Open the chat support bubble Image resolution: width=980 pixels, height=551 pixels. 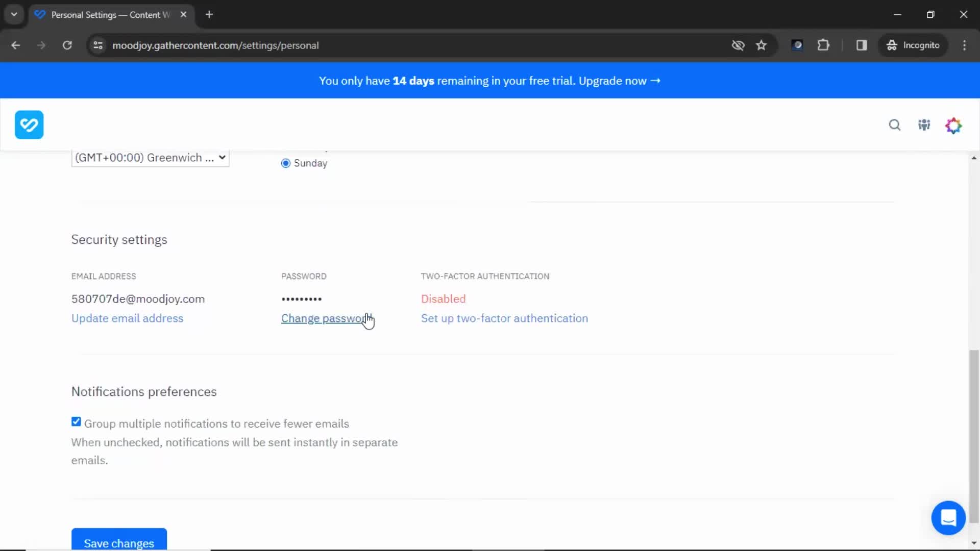(948, 518)
